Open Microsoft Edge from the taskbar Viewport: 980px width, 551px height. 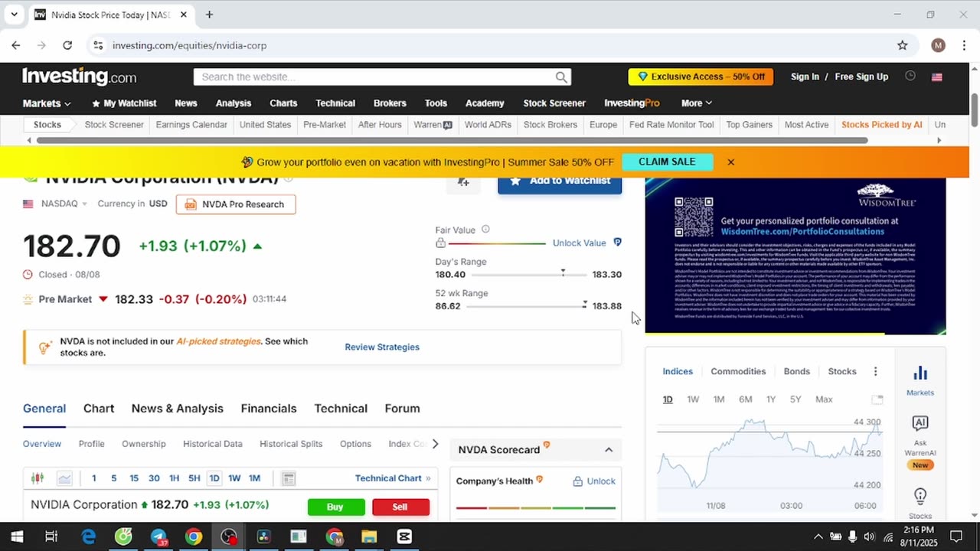pos(89,536)
